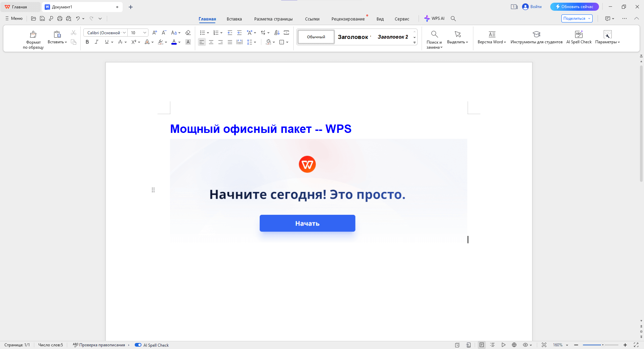This screenshot has width=644, height=349.
Task: Toggle AI Spell Check switch in status bar
Action: click(x=138, y=345)
